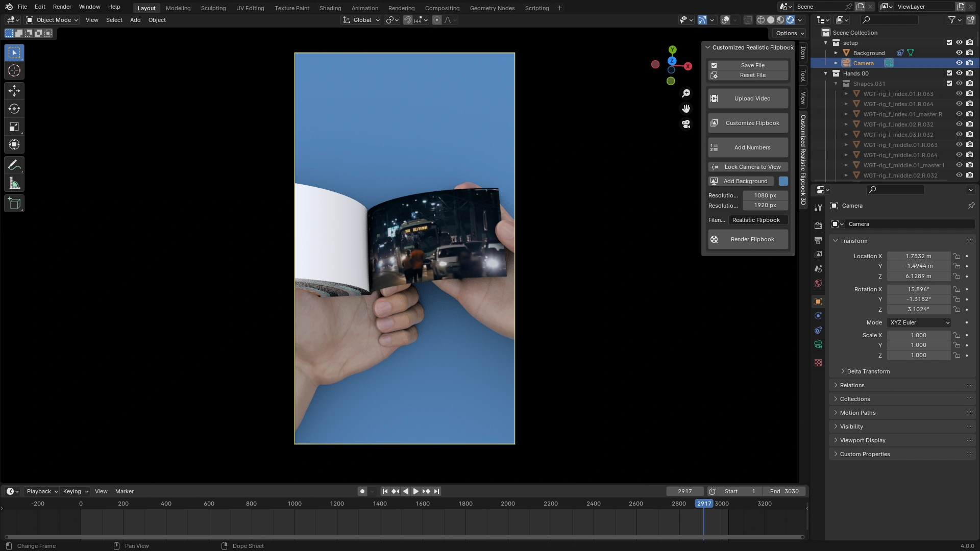This screenshot has height=551, width=980.
Task: Open the blue background color swatch
Action: click(783, 181)
